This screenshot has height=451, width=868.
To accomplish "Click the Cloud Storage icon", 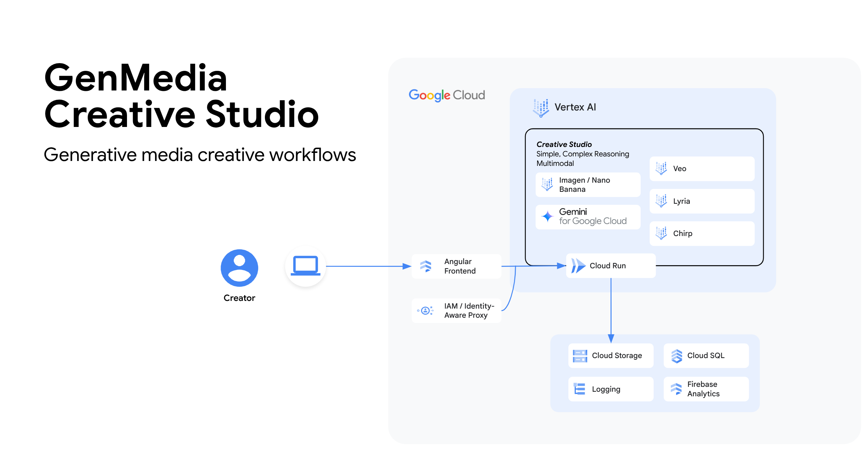I will click(580, 356).
